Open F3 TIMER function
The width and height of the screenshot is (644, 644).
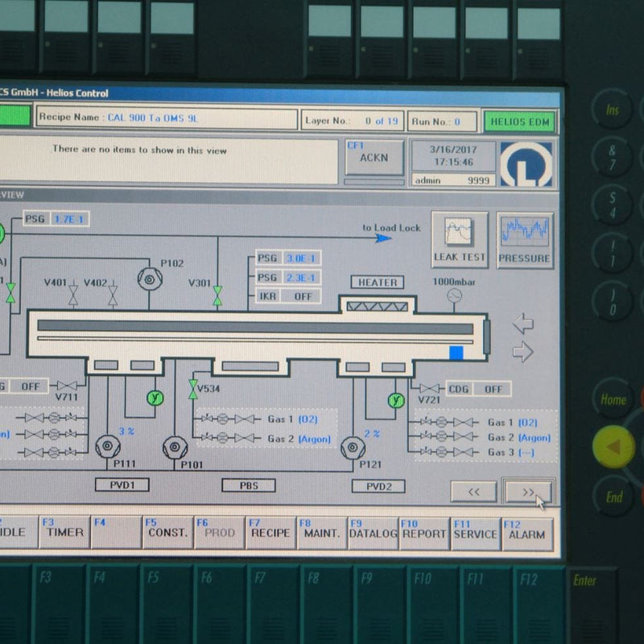[x=64, y=531]
